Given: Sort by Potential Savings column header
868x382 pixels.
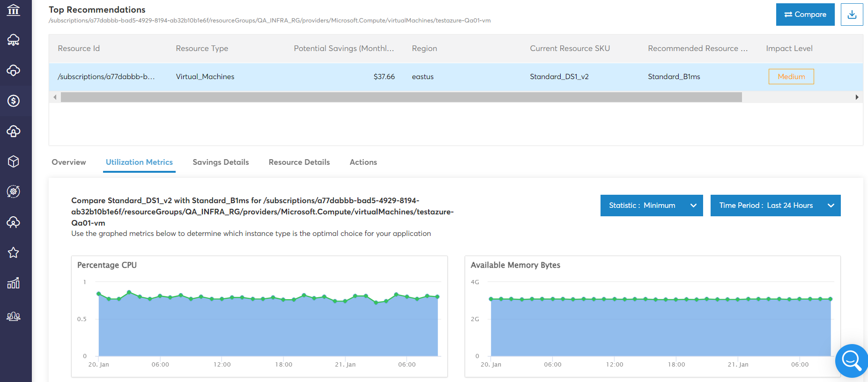Looking at the screenshot, I should pos(343,49).
